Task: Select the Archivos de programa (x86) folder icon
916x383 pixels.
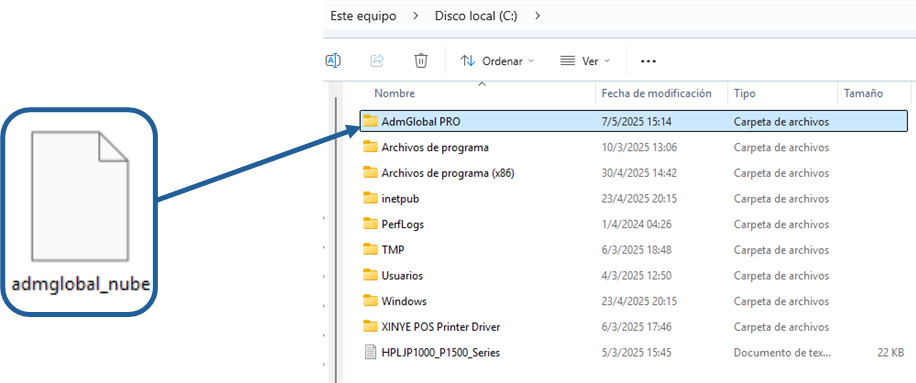Action: coord(370,173)
